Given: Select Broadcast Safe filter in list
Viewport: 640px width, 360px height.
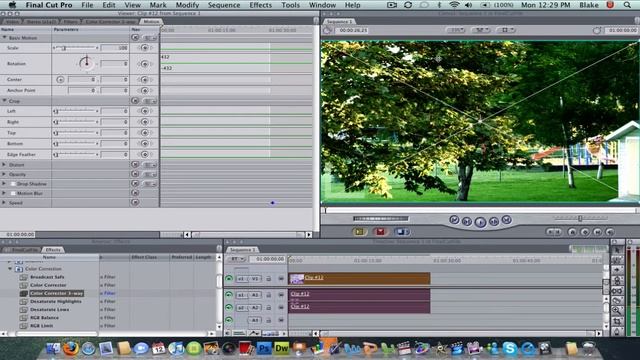Looking at the screenshot, I should pos(47,277).
